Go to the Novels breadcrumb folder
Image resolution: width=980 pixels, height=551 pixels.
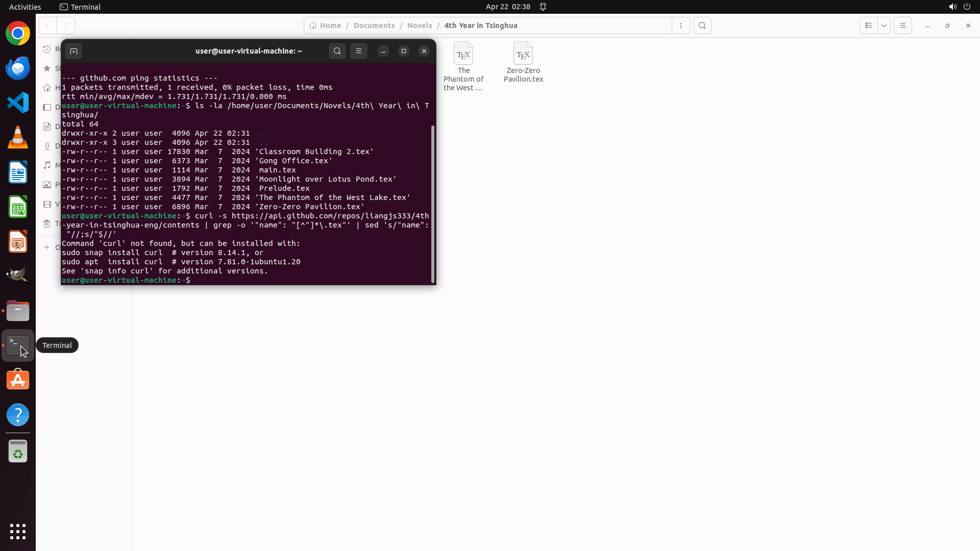pyautogui.click(x=420, y=26)
